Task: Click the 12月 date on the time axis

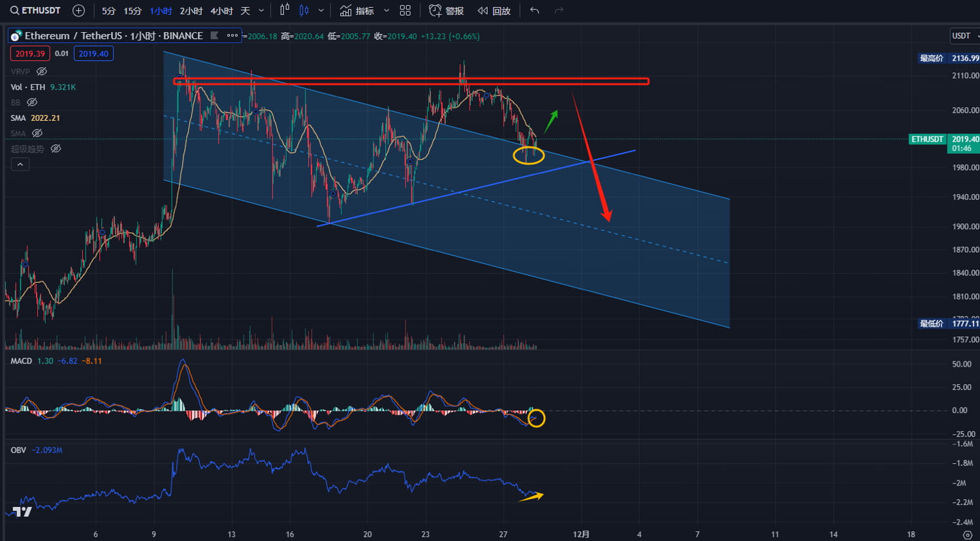Action: click(581, 534)
